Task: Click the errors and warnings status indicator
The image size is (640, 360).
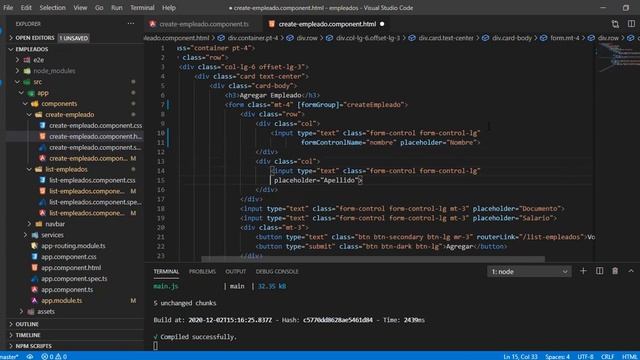Action: pyautogui.click(x=54, y=356)
